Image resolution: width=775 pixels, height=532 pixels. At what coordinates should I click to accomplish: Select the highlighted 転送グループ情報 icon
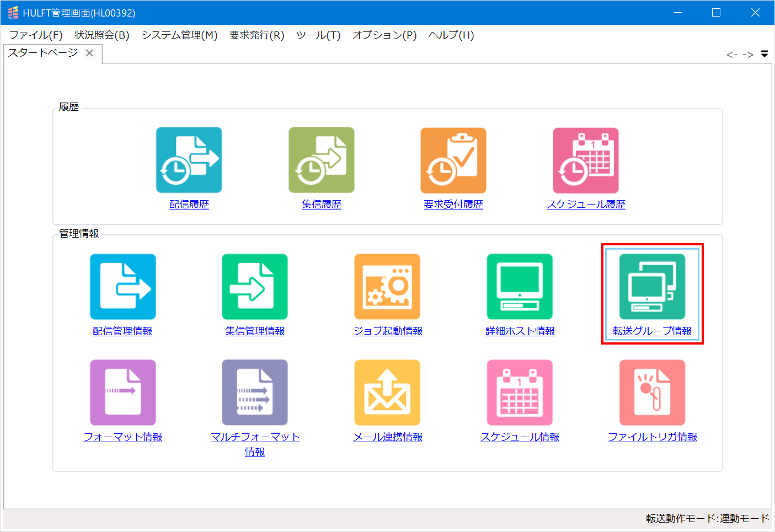pyautogui.click(x=651, y=286)
